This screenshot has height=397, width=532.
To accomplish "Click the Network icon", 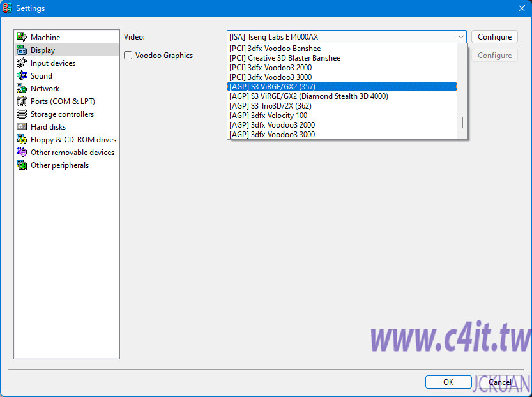I will pos(22,88).
